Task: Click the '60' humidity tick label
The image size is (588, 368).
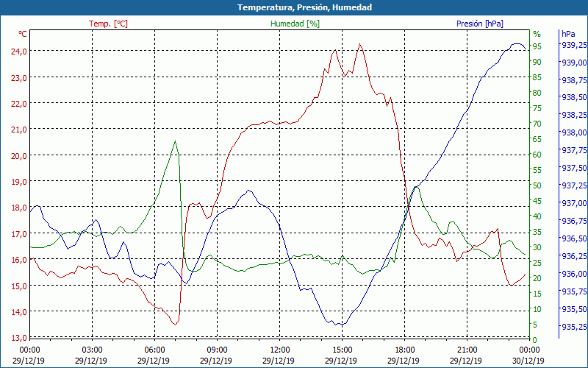Action: [537, 155]
